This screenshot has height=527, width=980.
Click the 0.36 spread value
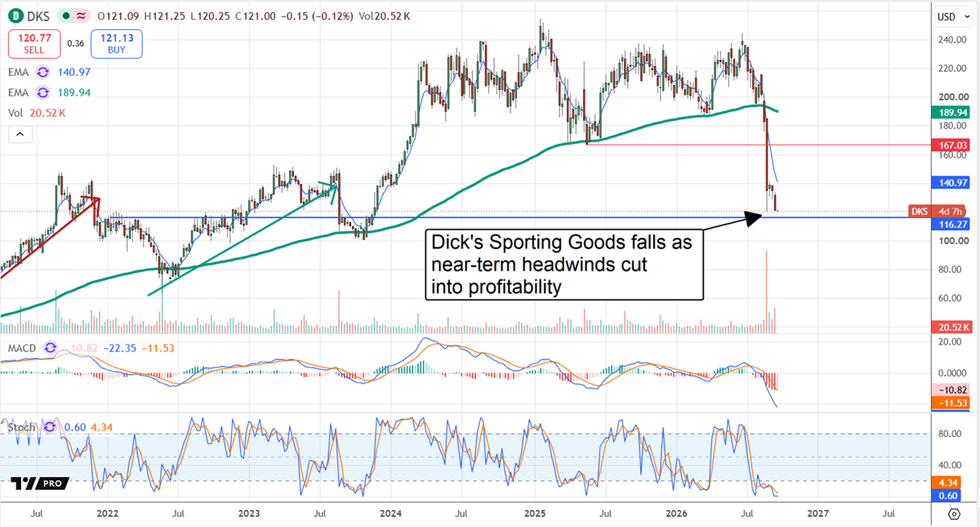(x=76, y=44)
